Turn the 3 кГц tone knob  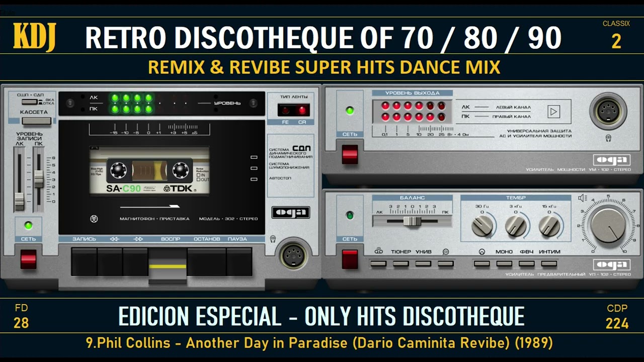coord(516,226)
